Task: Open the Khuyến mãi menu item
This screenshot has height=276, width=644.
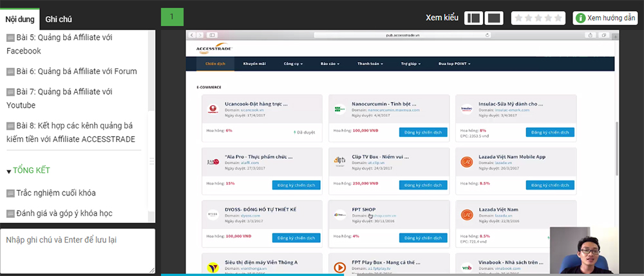Action: pos(254,64)
